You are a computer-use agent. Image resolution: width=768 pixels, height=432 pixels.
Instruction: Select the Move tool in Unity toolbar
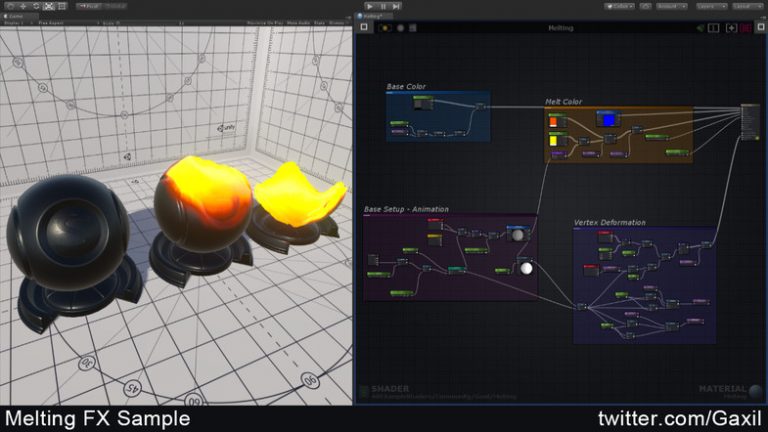click(23, 6)
